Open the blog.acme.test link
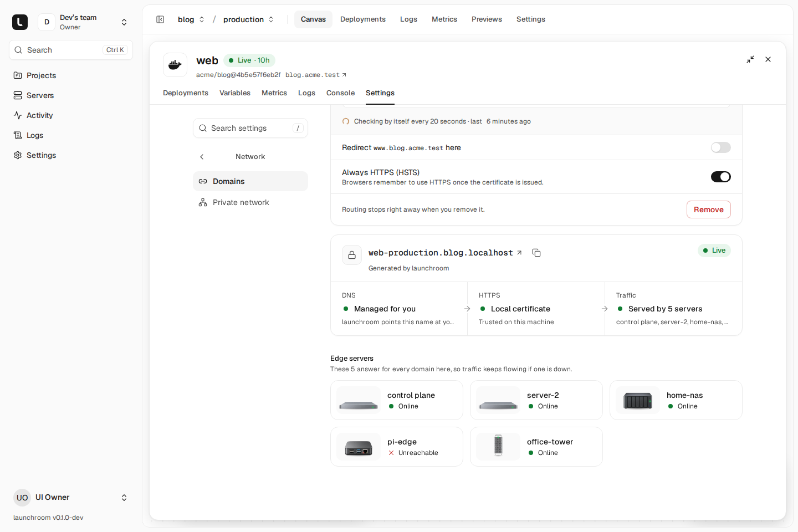The image size is (798, 532). [x=316, y=75]
